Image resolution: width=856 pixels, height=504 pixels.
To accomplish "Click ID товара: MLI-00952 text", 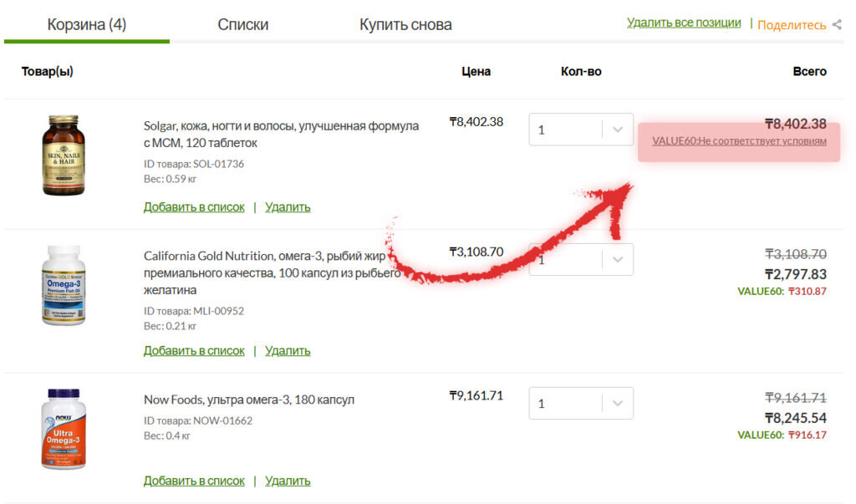I will coord(194,311).
